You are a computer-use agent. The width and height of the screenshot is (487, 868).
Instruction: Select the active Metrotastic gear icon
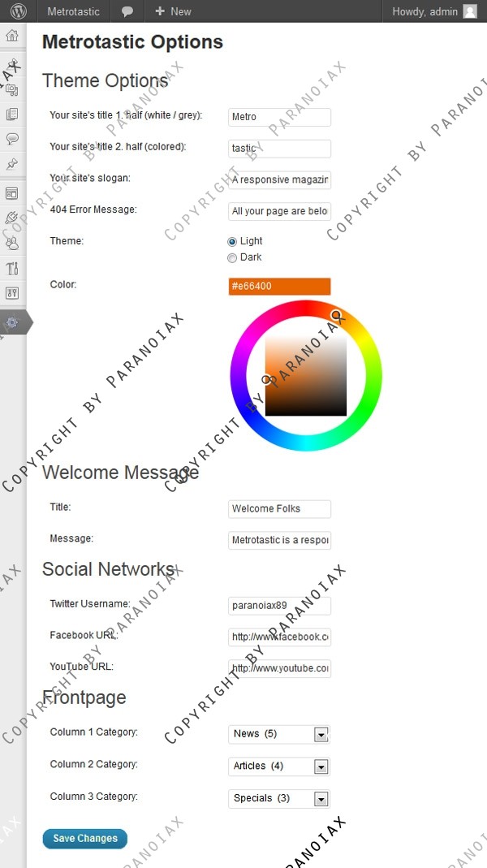click(12, 322)
